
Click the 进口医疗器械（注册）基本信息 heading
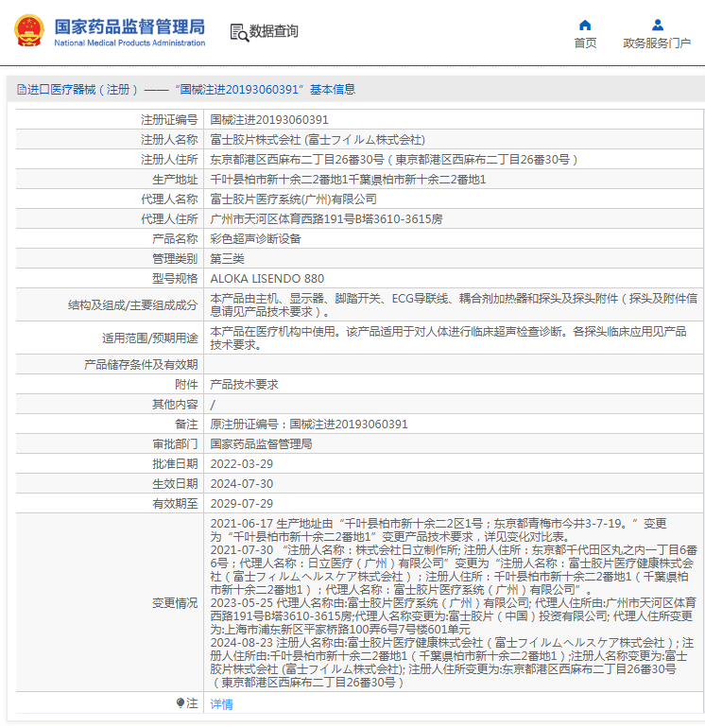(191, 89)
